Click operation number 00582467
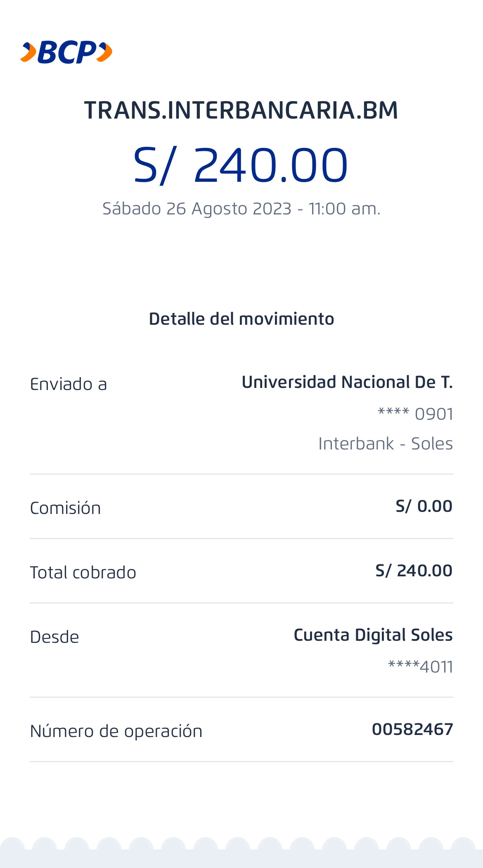The height and width of the screenshot is (868, 483). (x=412, y=729)
